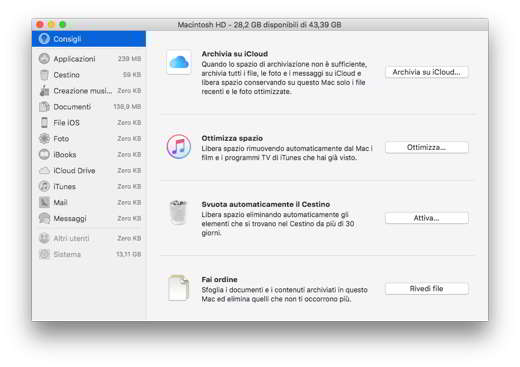Click the Applicazioni 239 MB size value
The image size is (520, 367).
[x=129, y=59]
